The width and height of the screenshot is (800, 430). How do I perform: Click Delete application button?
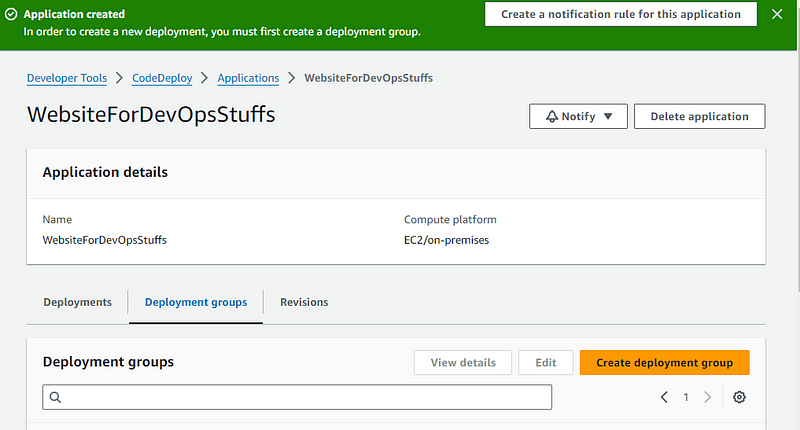(699, 116)
